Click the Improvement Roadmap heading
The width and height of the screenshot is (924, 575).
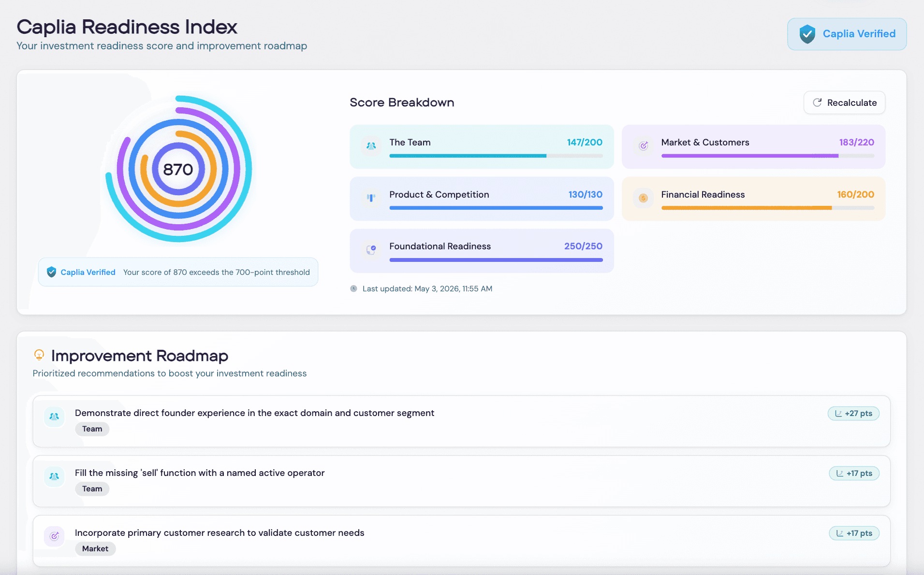pos(140,356)
